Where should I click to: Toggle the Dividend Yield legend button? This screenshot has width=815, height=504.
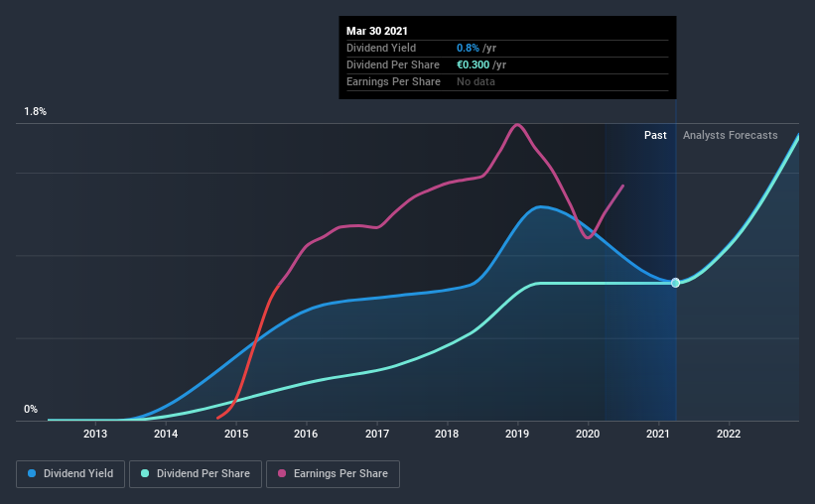(x=70, y=474)
